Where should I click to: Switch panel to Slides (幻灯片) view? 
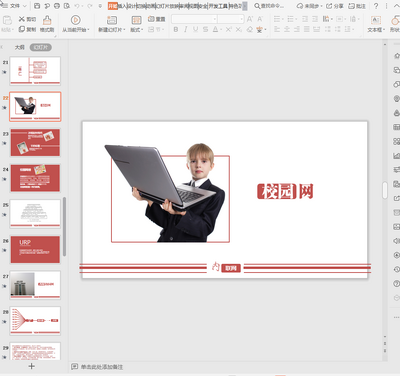[x=41, y=47]
